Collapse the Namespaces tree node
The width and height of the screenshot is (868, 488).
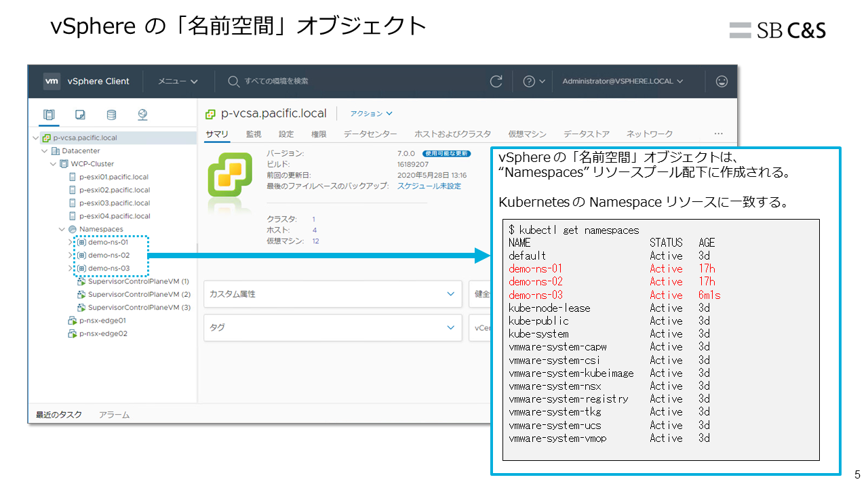coord(62,229)
